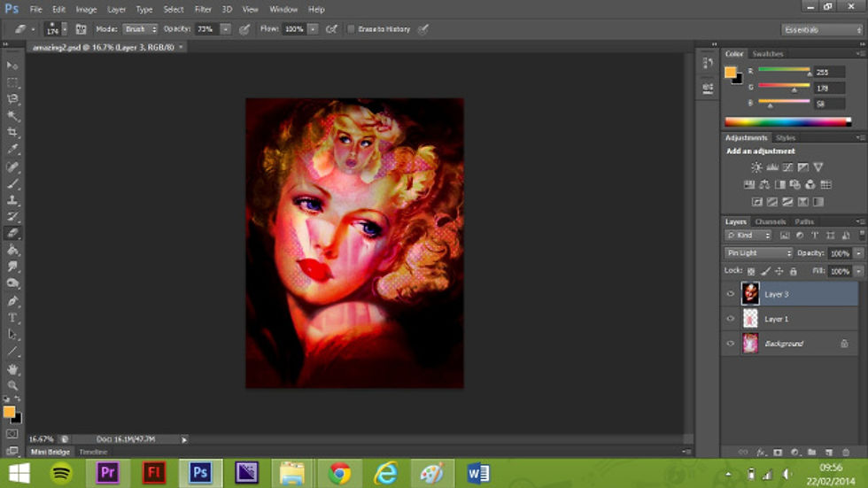
Task: Open the Pin Light blend mode dropdown
Action: (758, 252)
